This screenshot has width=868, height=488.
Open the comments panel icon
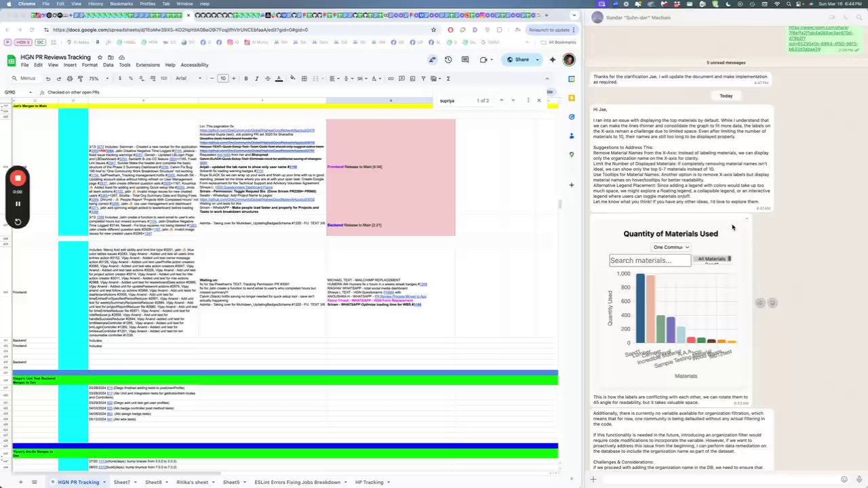tap(465, 60)
